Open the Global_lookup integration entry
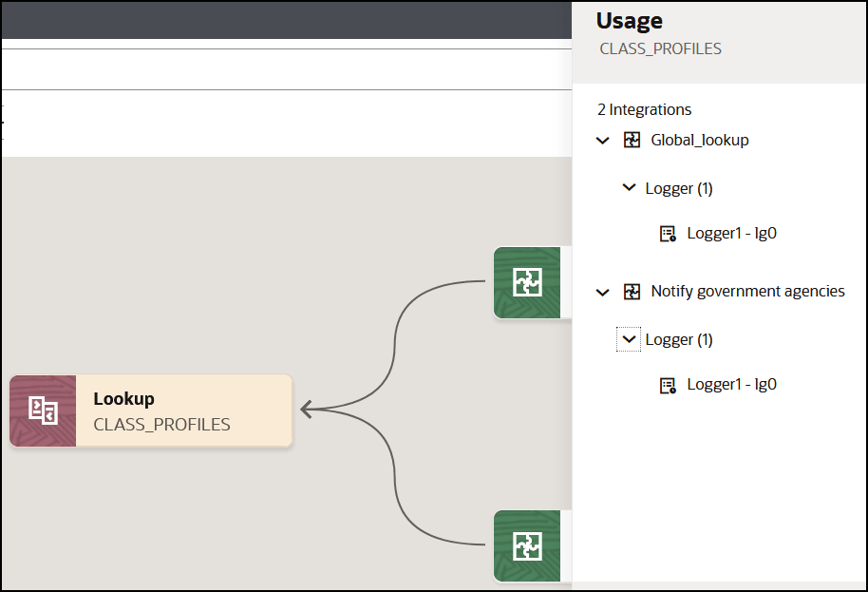The height and width of the screenshot is (592, 868). point(700,140)
